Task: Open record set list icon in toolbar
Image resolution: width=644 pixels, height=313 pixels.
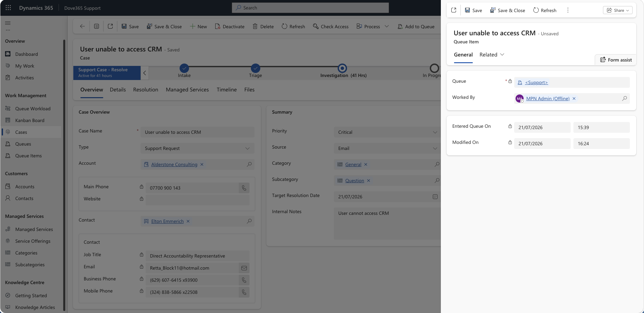Action: pyautogui.click(x=97, y=26)
